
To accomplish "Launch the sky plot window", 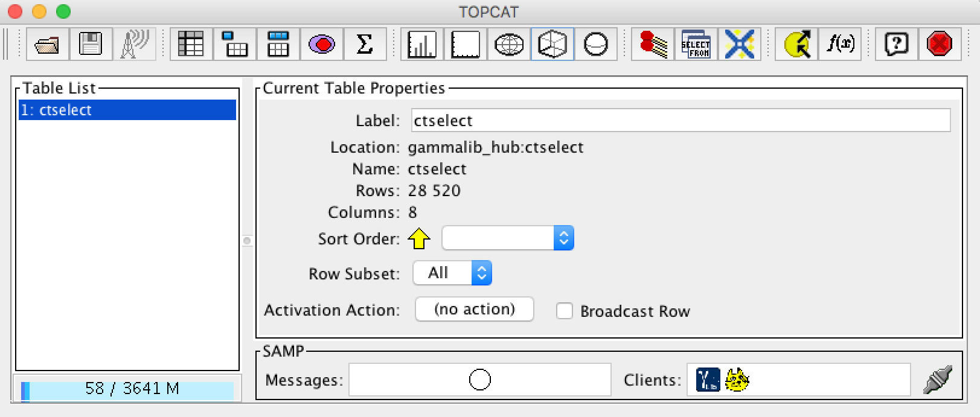I will (x=509, y=44).
